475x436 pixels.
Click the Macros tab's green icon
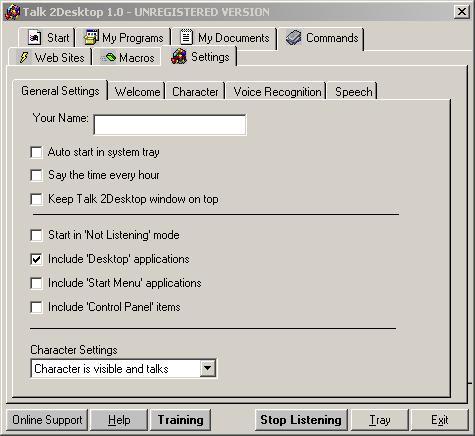[109, 58]
